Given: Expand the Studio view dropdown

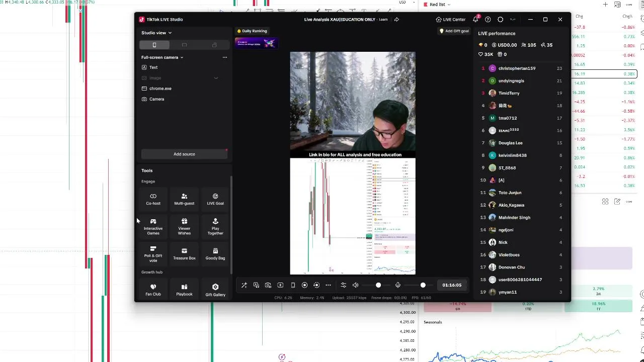Looking at the screenshot, I should (156, 33).
